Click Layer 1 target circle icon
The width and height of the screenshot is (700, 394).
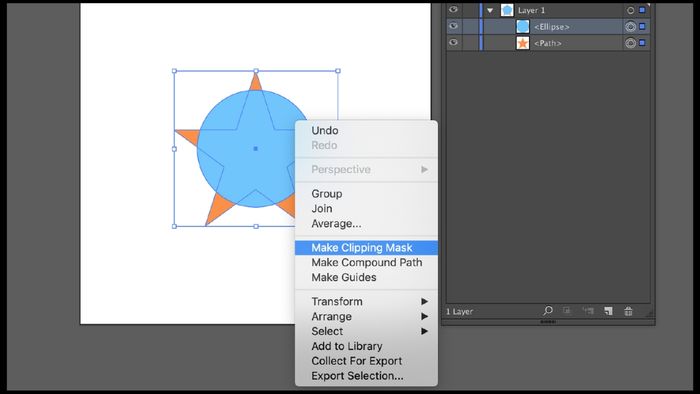point(630,10)
